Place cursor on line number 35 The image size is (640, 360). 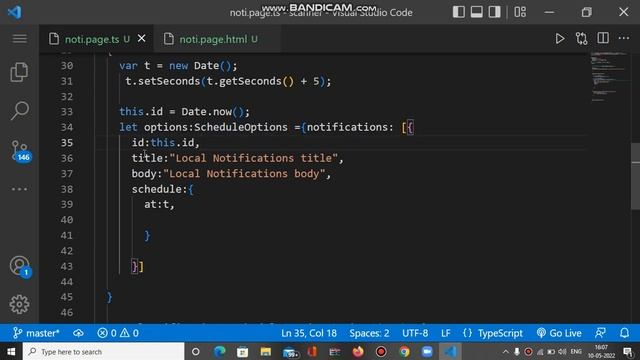point(67,142)
